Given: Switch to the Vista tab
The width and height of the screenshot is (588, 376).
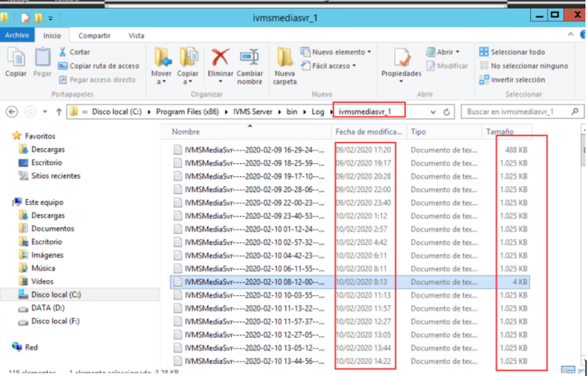Looking at the screenshot, I should (136, 35).
